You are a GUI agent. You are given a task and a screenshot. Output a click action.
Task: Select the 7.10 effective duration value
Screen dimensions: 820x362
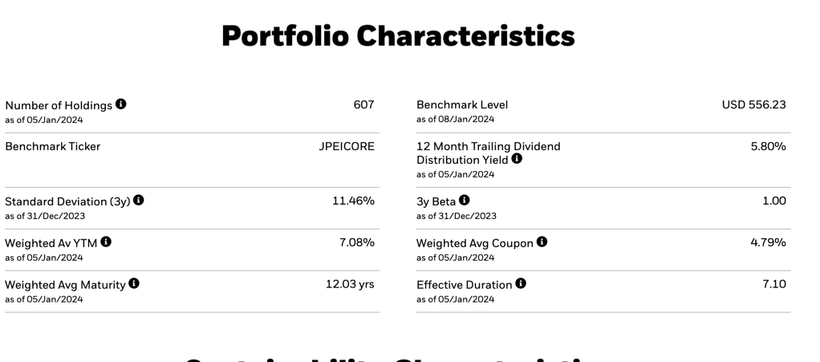[774, 284]
